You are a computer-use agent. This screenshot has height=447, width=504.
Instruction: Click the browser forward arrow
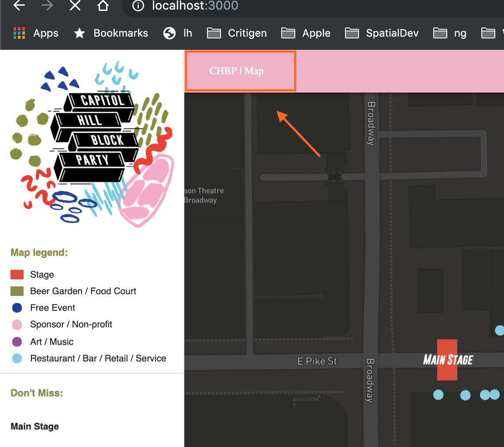click(47, 5)
